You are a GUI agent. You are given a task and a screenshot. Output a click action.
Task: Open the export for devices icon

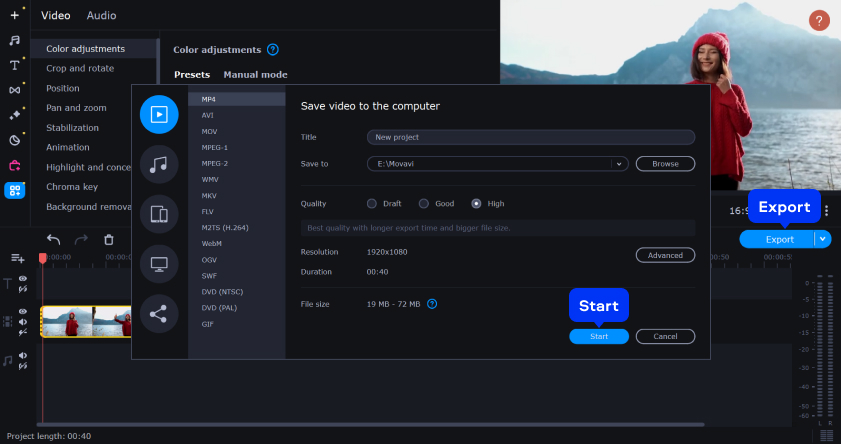(159, 213)
